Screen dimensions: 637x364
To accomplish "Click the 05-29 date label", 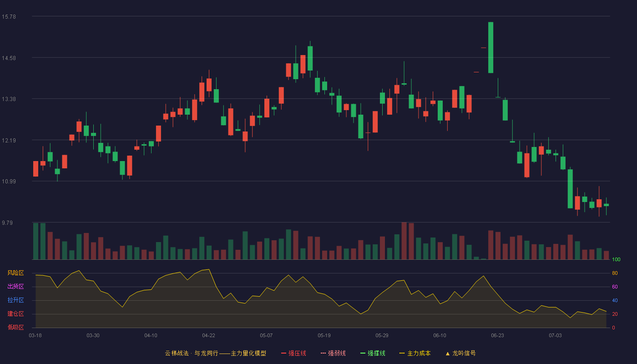I will pyautogui.click(x=382, y=335).
